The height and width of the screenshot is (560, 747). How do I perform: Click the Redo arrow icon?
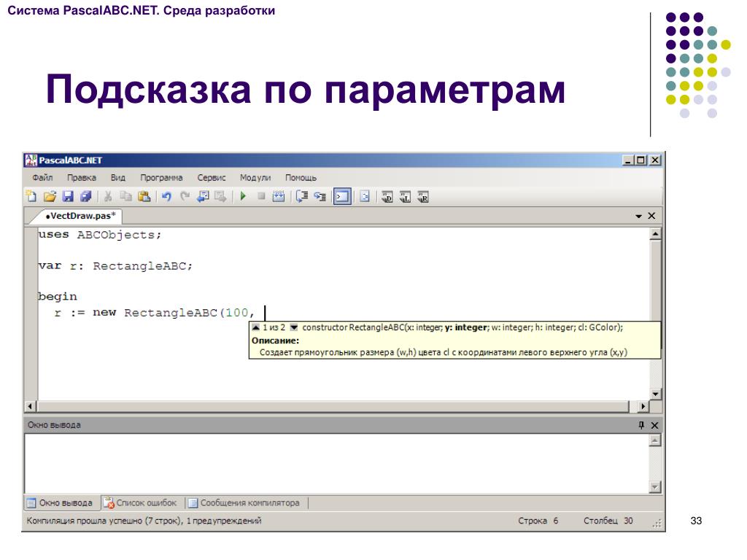click(x=185, y=196)
